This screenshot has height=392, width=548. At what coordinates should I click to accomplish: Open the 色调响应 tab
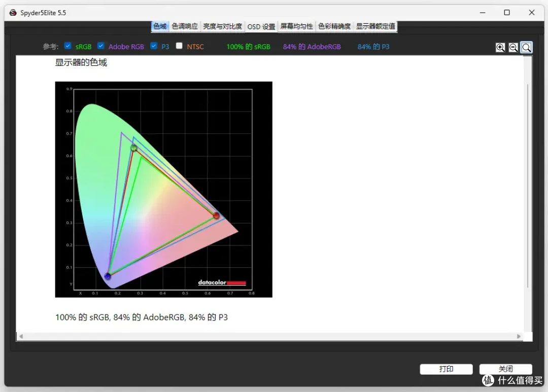click(x=185, y=26)
